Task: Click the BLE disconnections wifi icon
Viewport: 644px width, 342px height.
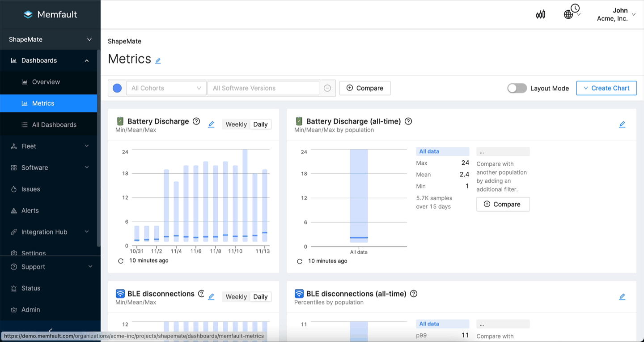Action: point(120,293)
